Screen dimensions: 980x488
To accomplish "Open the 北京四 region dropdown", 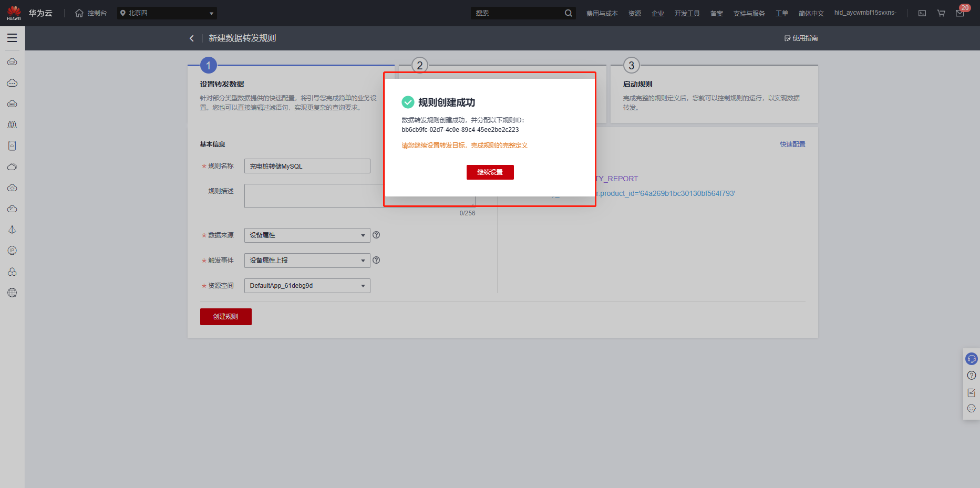I will click(x=167, y=13).
